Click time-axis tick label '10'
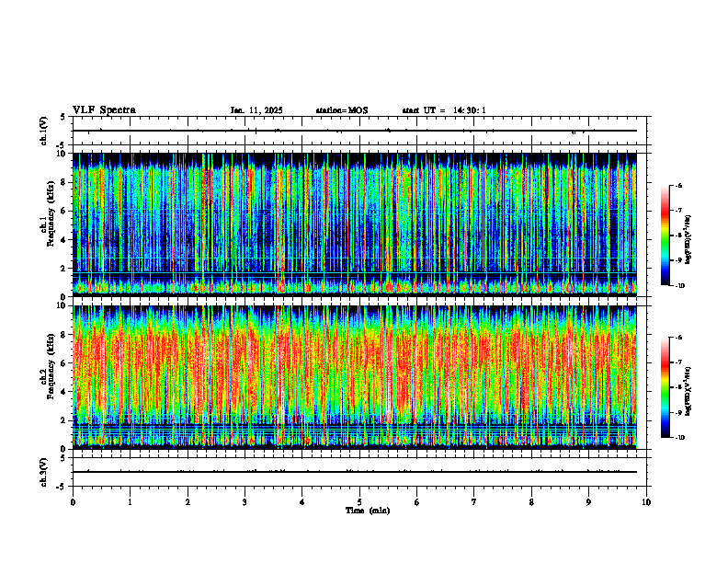This screenshot has width=728, height=563. tap(646, 502)
